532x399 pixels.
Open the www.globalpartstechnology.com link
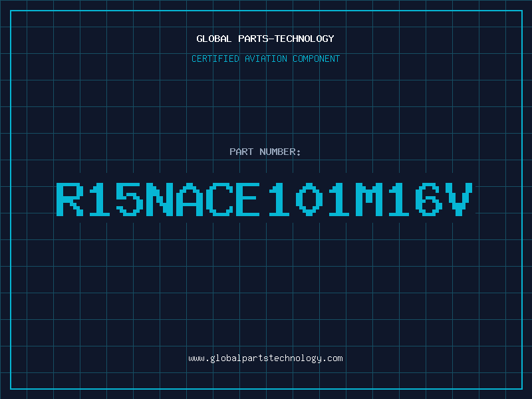265,358
